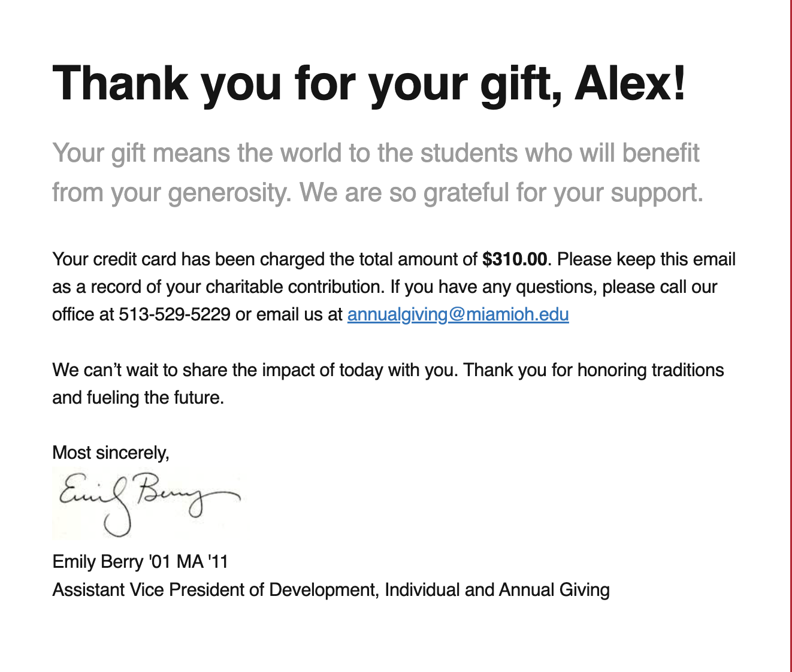Click the "Most sincerely," closing text

(111, 452)
